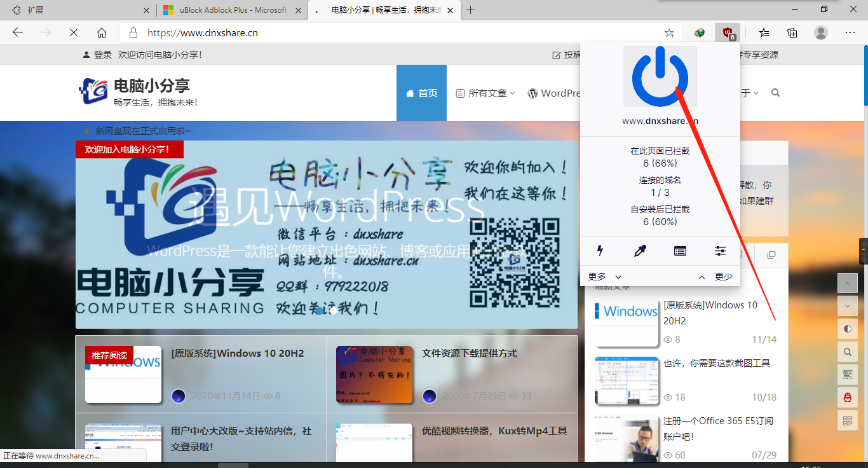Open [原版系统]Windows 10 20H2 recommended article

(x=238, y=354)
